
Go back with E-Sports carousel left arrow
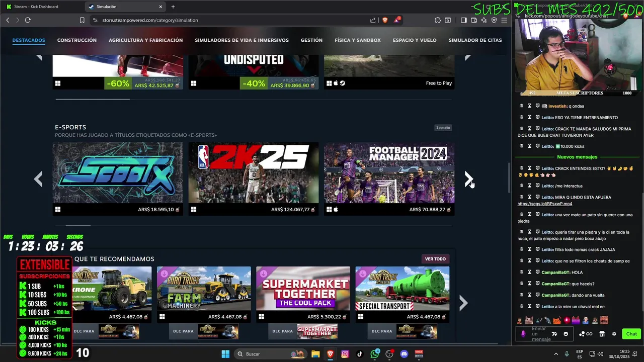click(38, 178)
